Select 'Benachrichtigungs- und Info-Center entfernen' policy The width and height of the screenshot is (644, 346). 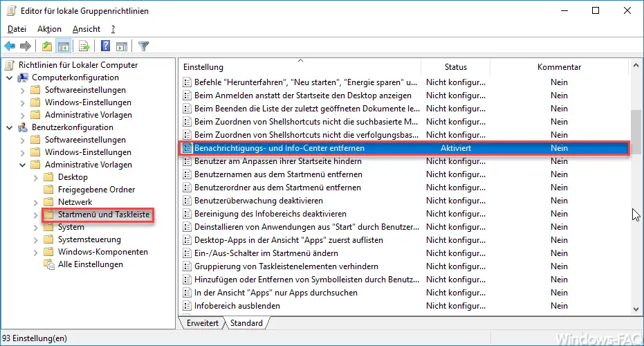[405, 148]
